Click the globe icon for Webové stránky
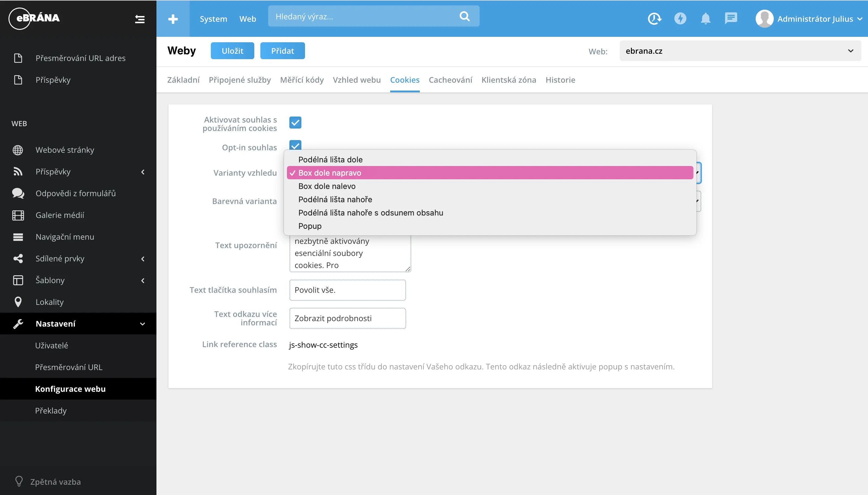 [x=18, y=150]
